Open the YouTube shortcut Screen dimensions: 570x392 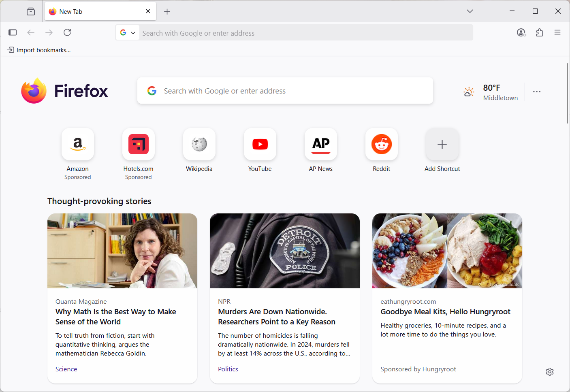click(x=260, y=144)
